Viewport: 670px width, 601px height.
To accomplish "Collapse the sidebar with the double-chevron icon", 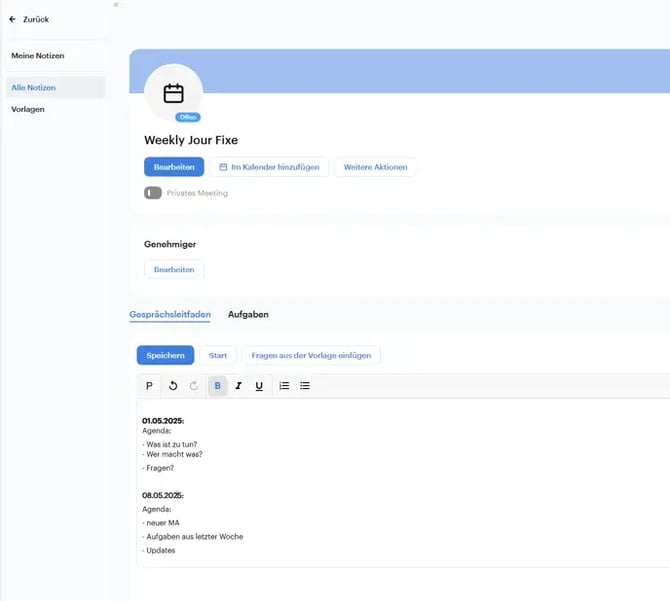I will click(116, 5).
